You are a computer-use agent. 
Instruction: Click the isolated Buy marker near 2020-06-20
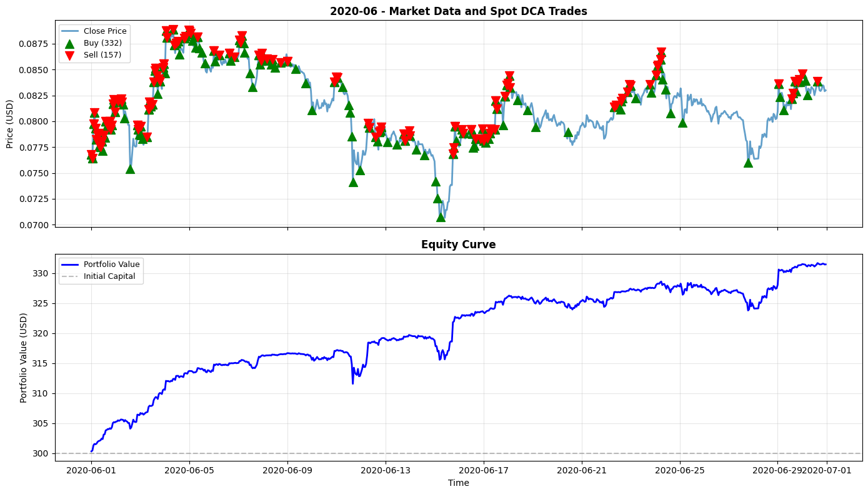click(x=568, y=132)
